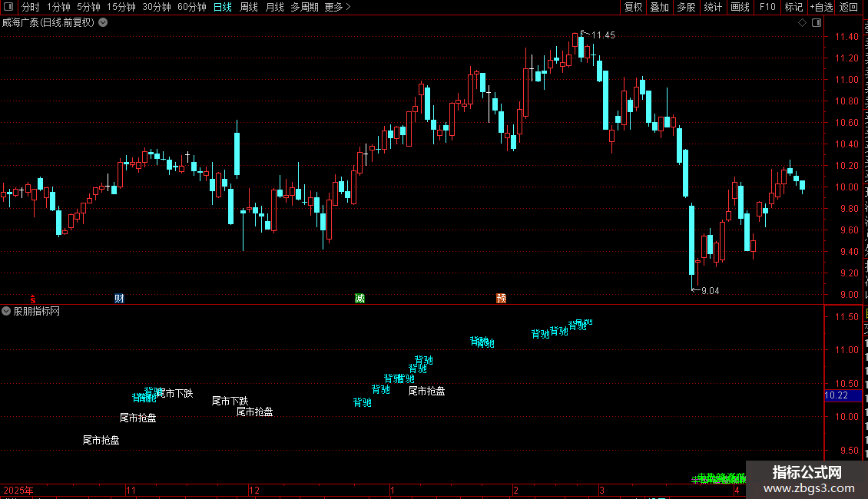The width and height of the screenshot is (868, 499).
Task: Switch to 5分钟 chart period
Action: tap(88, 7)
